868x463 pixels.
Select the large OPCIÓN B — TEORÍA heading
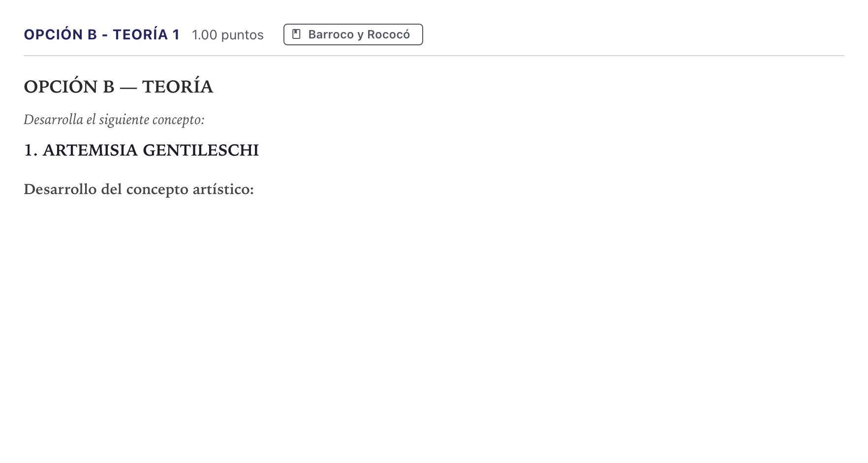pyautogui.click(x=119, y=87)
